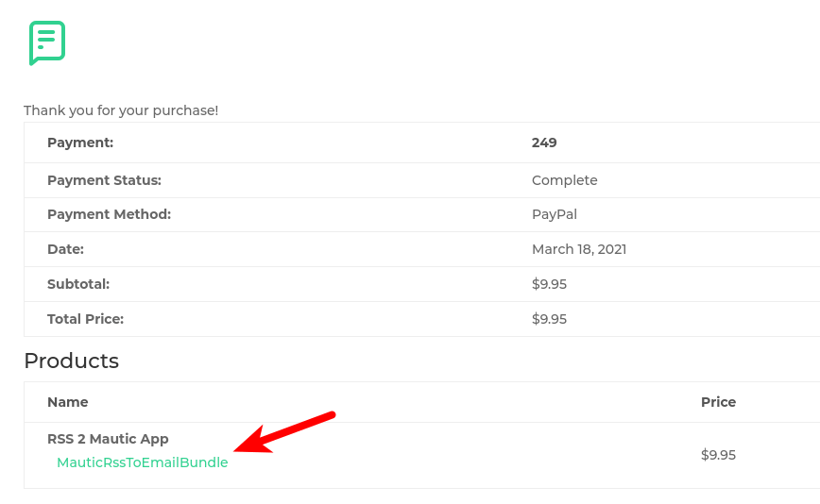The height and width of the screenshot is (504, 820).
Task: Click the product price $9.95 in Products table
Action: pos(718,455)
